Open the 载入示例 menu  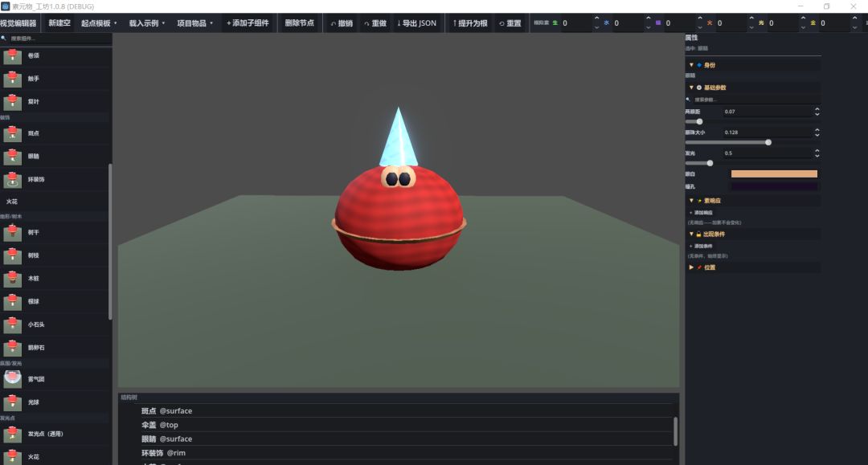(x=147, y=23)
